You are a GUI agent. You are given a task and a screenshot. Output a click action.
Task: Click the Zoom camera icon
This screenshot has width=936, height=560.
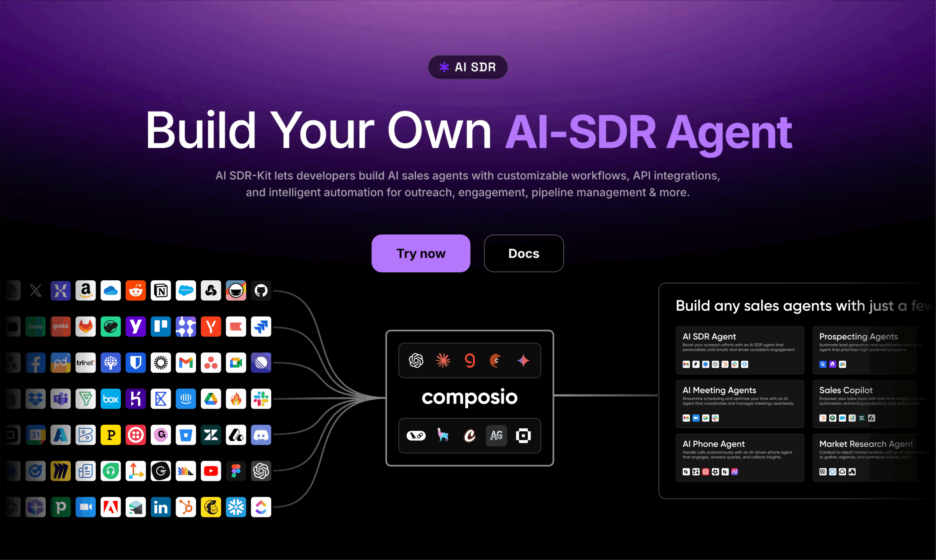point(86,507)
